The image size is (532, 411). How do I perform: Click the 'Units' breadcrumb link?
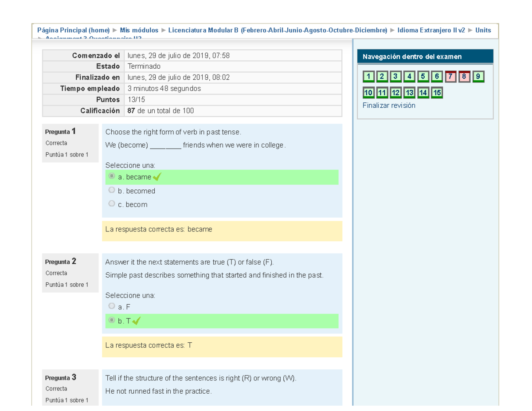(x=483, y=30)
